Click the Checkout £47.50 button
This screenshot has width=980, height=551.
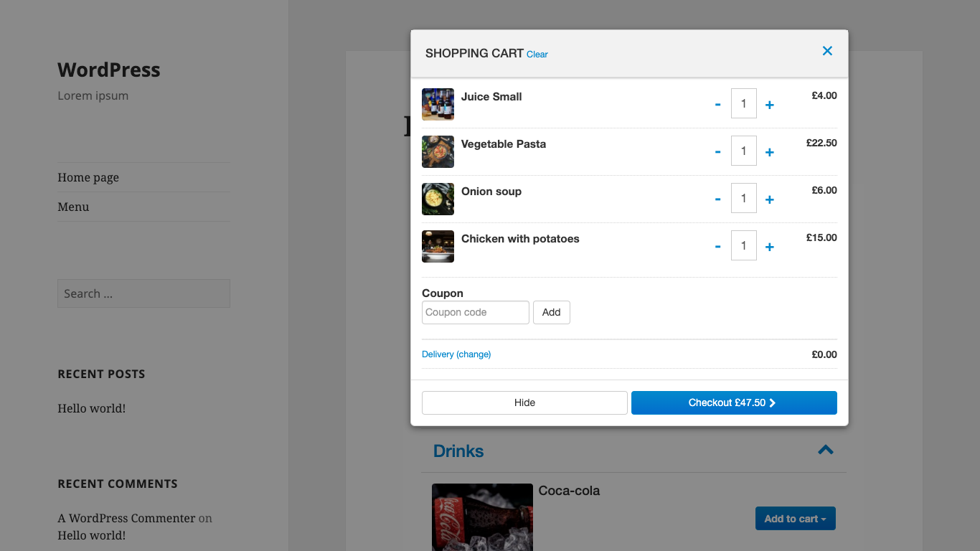pyautogui.click(x=734, y=402)
